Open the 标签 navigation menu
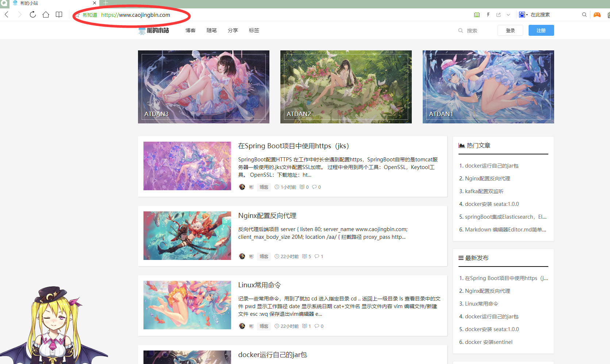Image resolution: width=610 pixels, height=364 pixels. (254, 30)
